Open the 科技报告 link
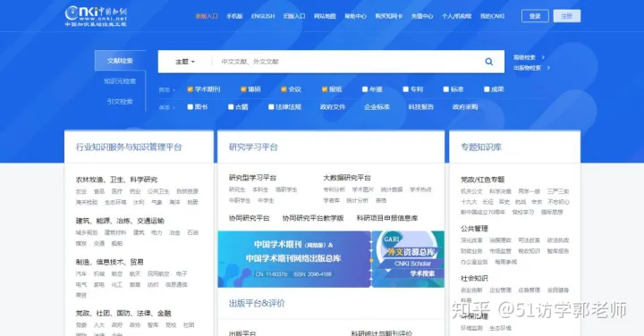644x336 pixels. [421, 106]
